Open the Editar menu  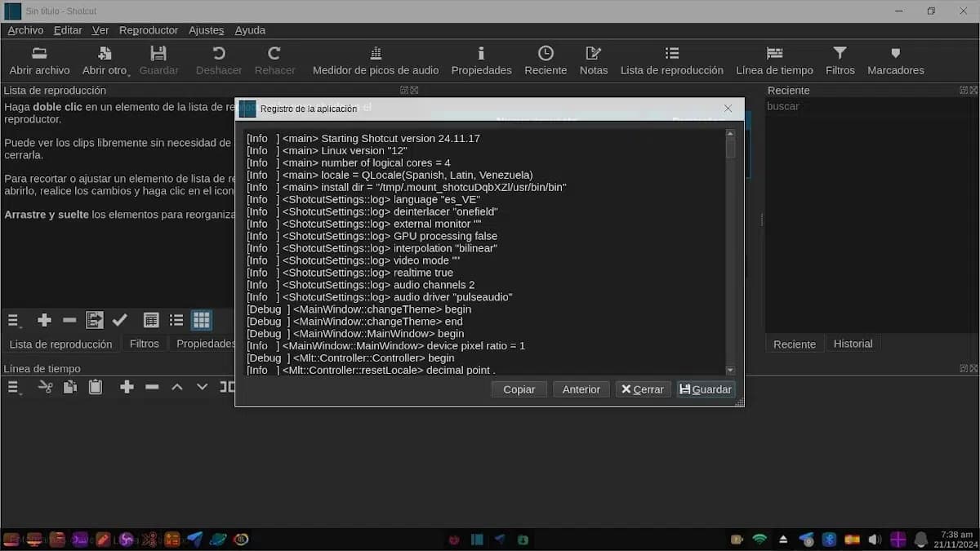(68, 30)
